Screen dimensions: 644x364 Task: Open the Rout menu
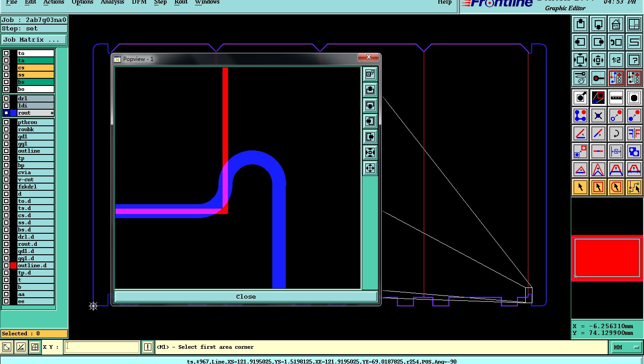tap(181, 2)
